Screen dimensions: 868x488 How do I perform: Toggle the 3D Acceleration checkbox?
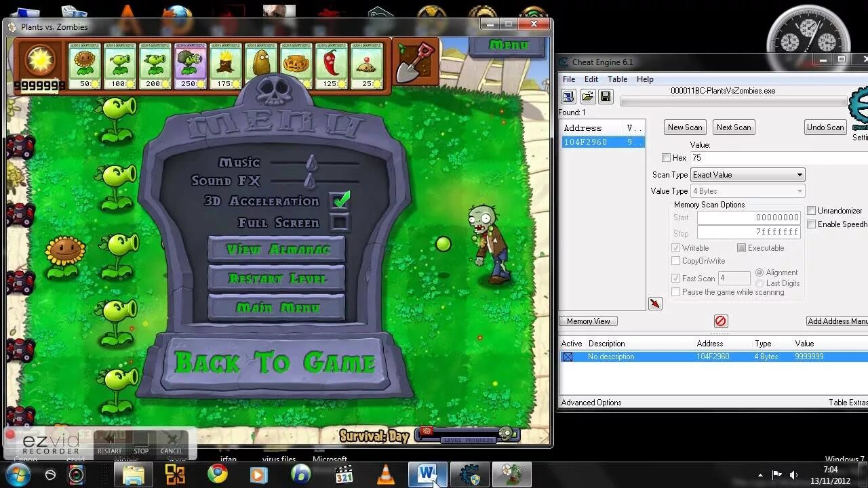click(x=340, y=201)
